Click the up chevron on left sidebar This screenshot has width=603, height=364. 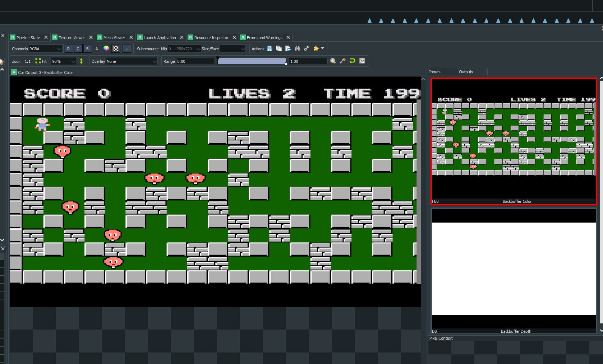[2, 69]
